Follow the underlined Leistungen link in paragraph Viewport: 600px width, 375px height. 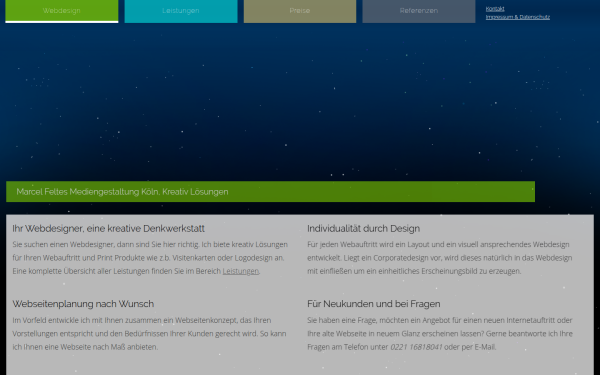click(241, 271)
